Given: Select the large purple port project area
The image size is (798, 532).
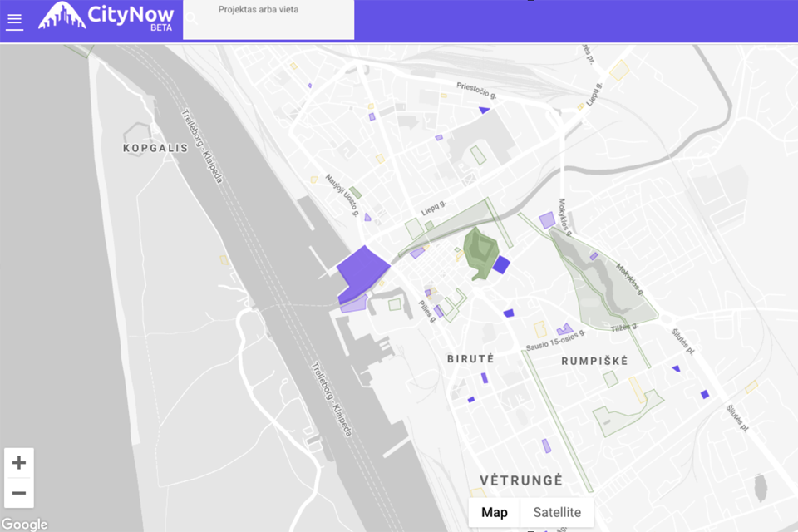Looking at the screenshot, I should click(361, 269).
